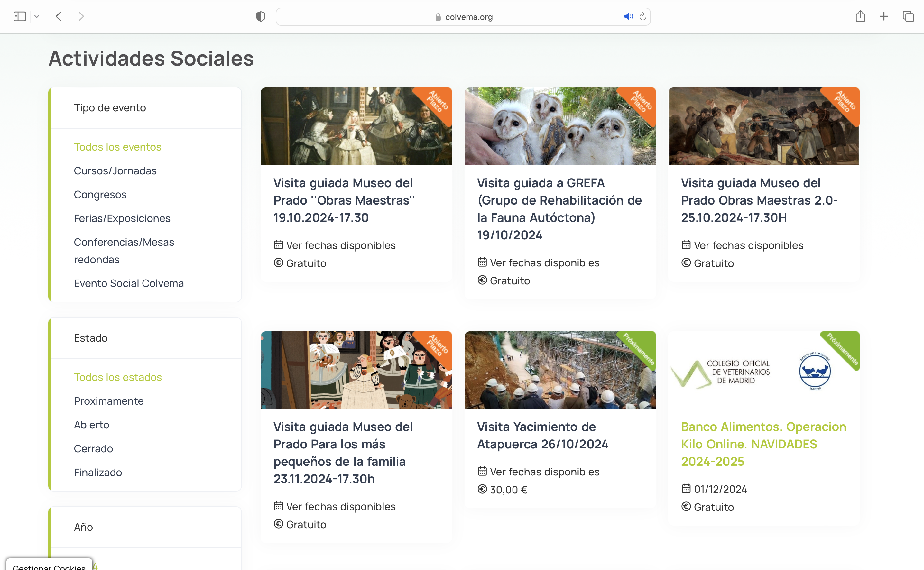Click euro icon beside 30,00 €
The width and height of the screenshot is (924, 570).
(x=482, y=489)
